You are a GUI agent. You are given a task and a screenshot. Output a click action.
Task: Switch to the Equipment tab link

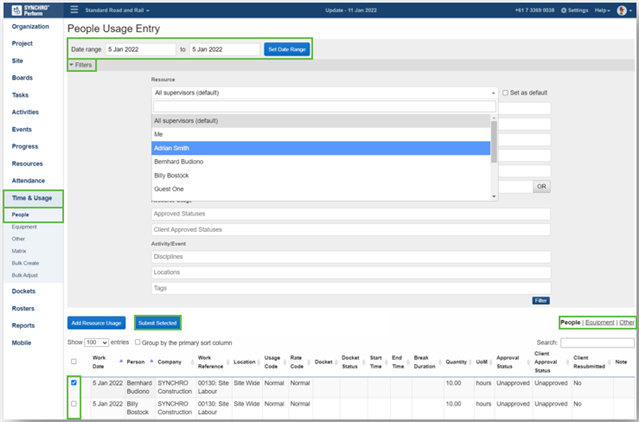coord(598,323)
